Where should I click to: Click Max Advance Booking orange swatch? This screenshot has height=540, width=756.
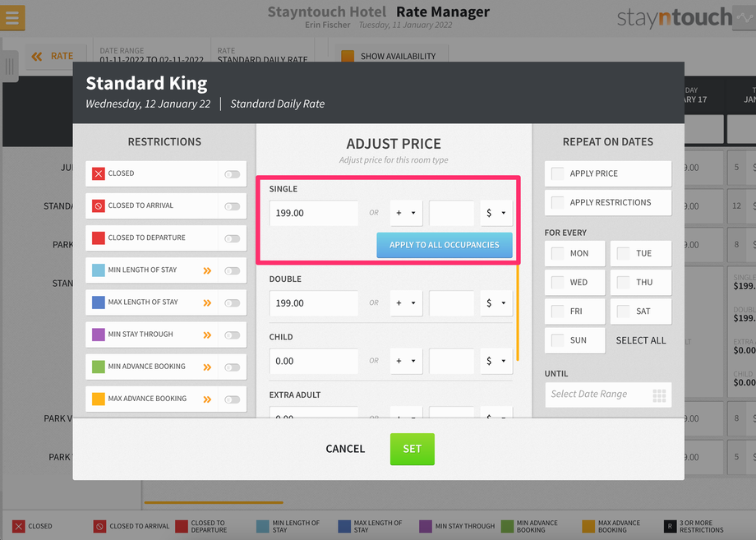click(99, 399)
